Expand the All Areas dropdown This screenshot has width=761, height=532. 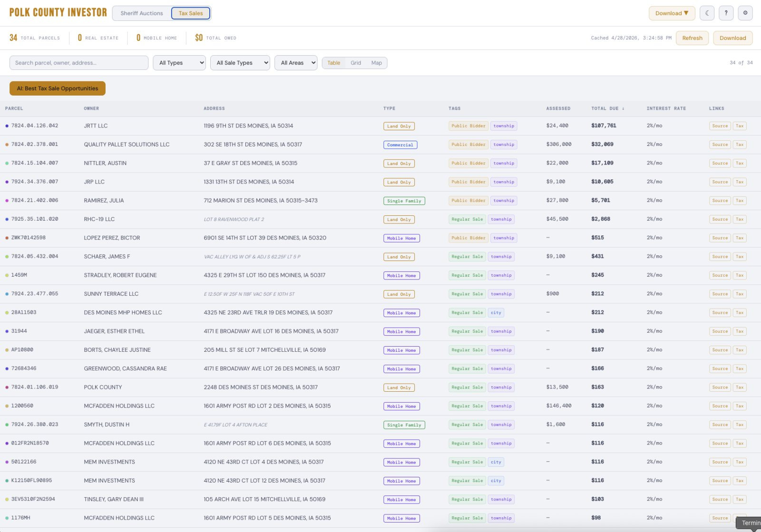pos(296,63)
